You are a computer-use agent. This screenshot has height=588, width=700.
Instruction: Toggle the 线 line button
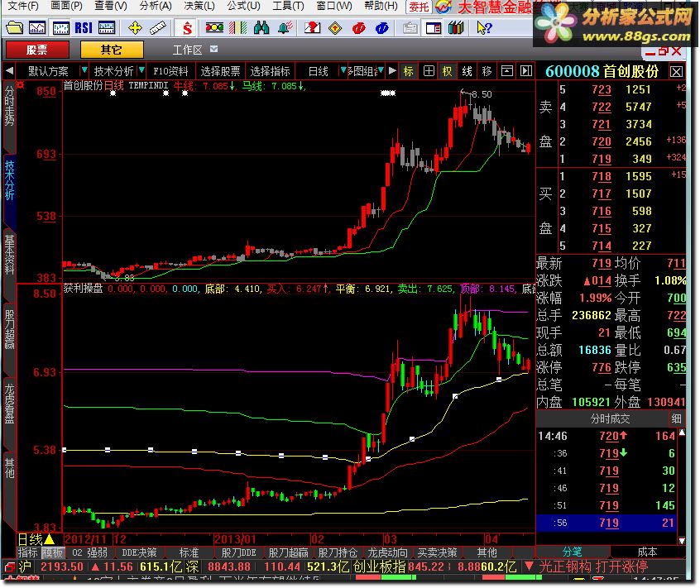tap(467, 71)
